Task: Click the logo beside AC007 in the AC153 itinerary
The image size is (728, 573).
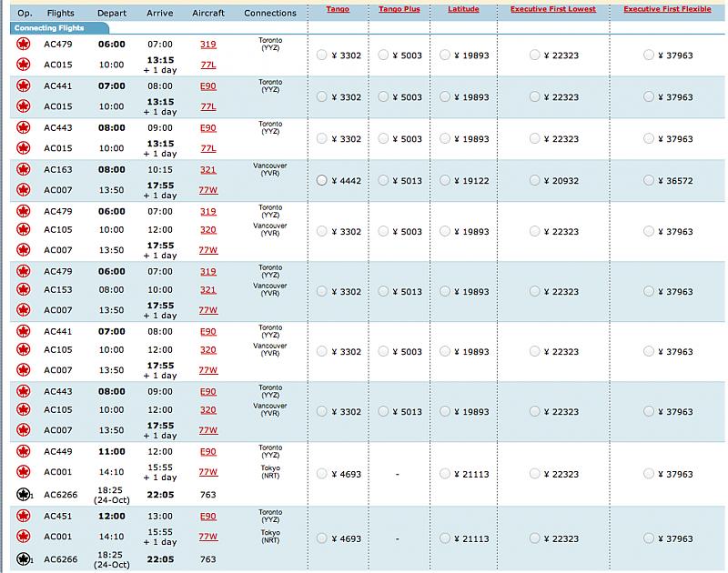Action: [24, 310]
